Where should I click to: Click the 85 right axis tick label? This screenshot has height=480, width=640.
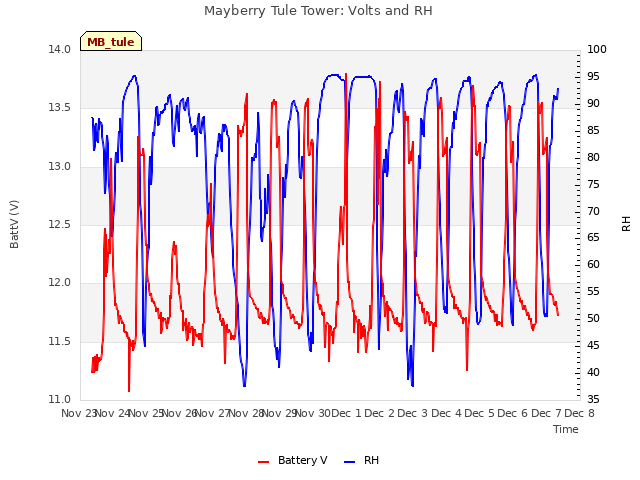point(593,131)
